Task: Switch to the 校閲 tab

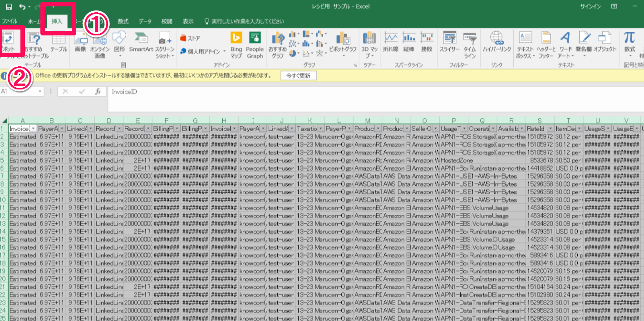Action: (x=167, y=21)
